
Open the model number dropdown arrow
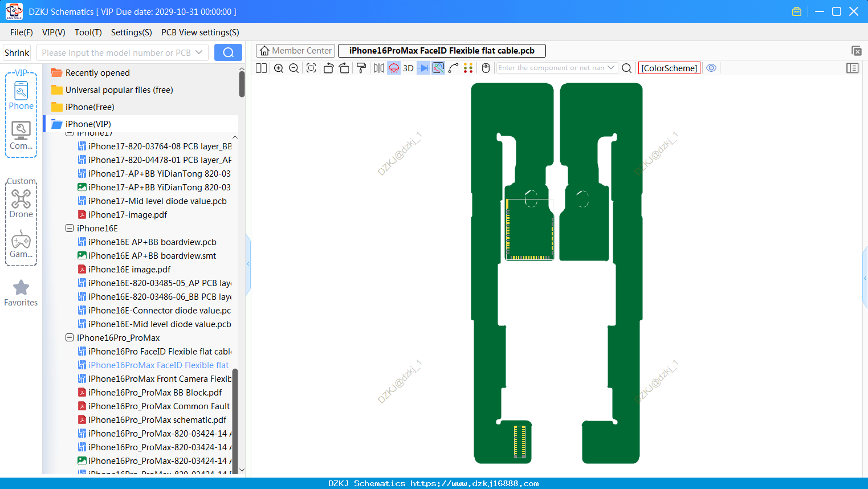point(199,52)
